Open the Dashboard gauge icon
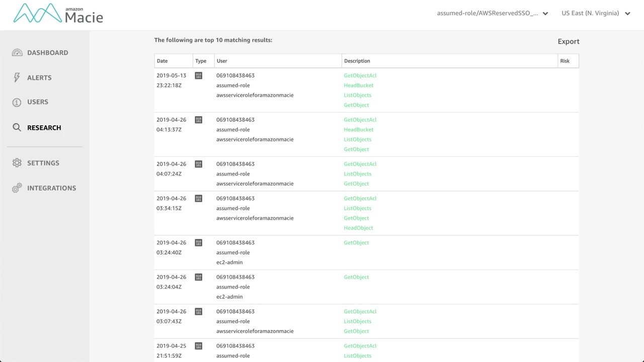Viewport: 644px width, 362px height. pyautogui.click(x=17, y=53)
